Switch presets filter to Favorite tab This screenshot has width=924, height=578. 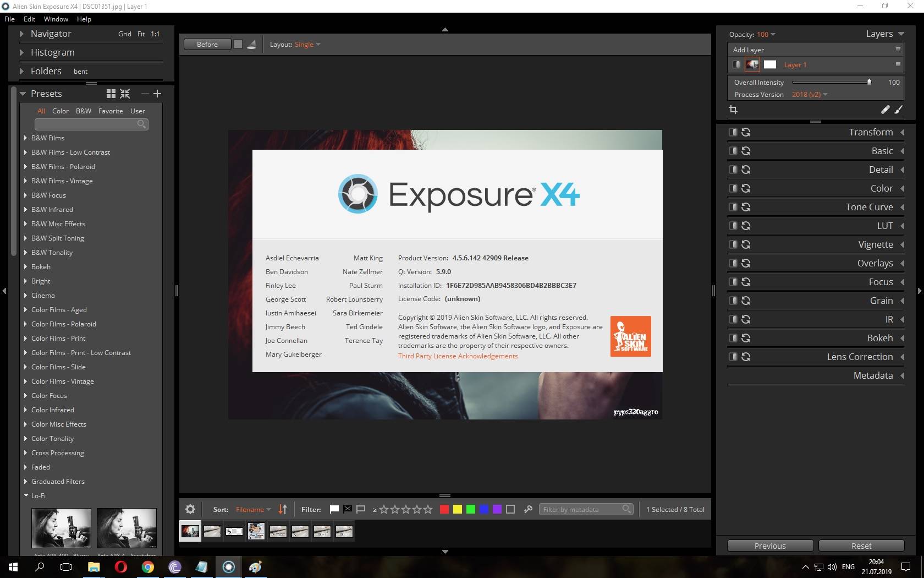[x=111, y=111]
